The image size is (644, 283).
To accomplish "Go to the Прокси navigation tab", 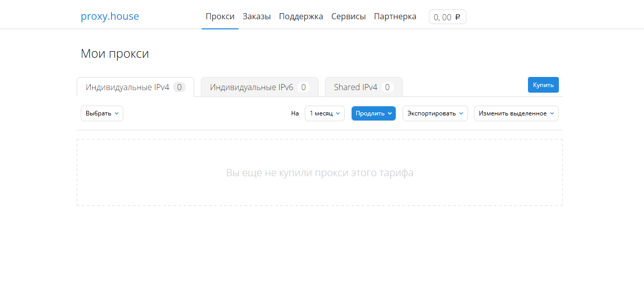I will pyautogui.click(x=220, y=16).
